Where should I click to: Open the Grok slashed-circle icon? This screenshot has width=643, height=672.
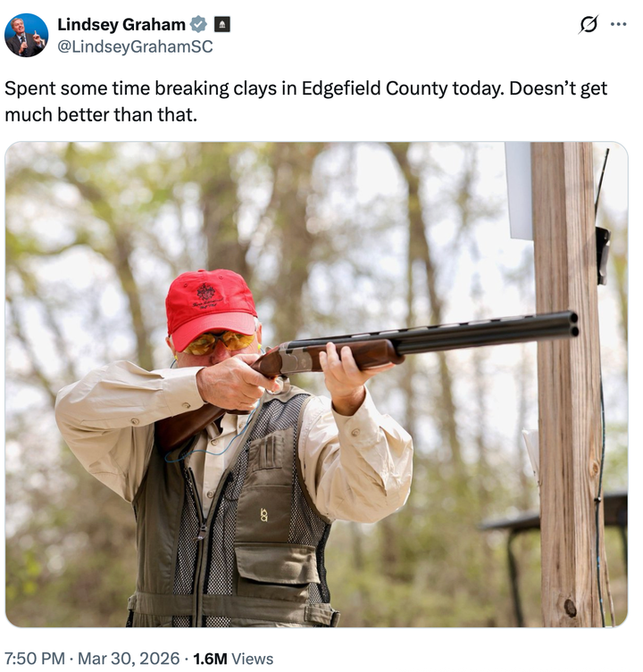[x=588, y=25]
